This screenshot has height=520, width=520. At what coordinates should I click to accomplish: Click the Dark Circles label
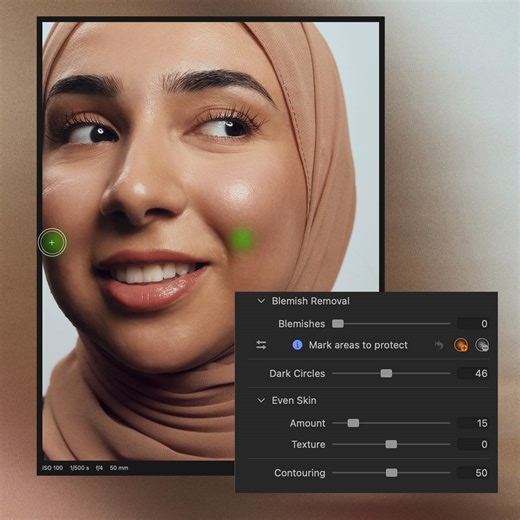297,373
